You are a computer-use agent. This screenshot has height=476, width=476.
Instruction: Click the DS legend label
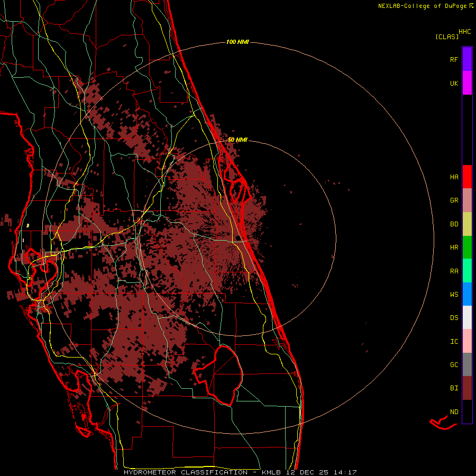point(454,318)
